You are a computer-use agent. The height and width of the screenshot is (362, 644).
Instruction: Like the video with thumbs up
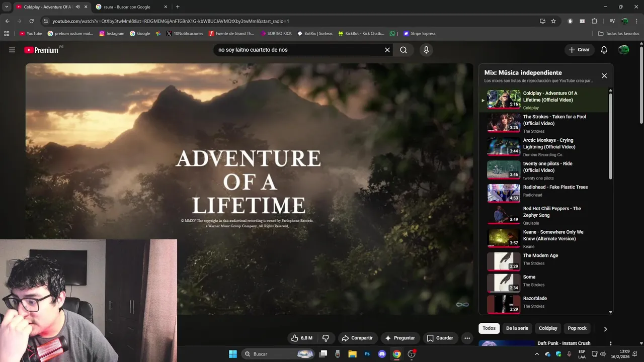click(x=302, y=338)
